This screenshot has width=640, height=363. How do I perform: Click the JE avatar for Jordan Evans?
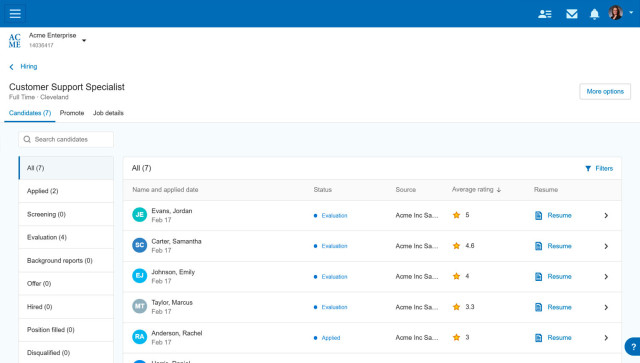[x=140, y=215]
